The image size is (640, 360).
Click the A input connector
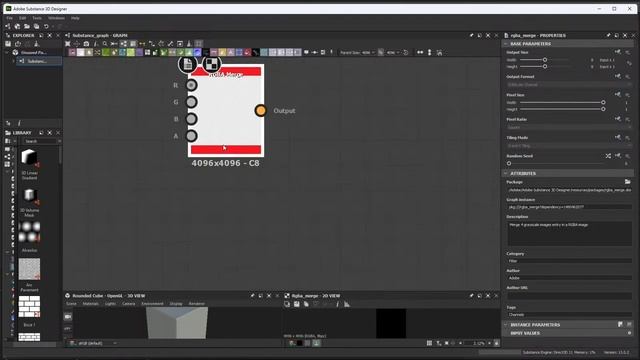click(191, 136)
